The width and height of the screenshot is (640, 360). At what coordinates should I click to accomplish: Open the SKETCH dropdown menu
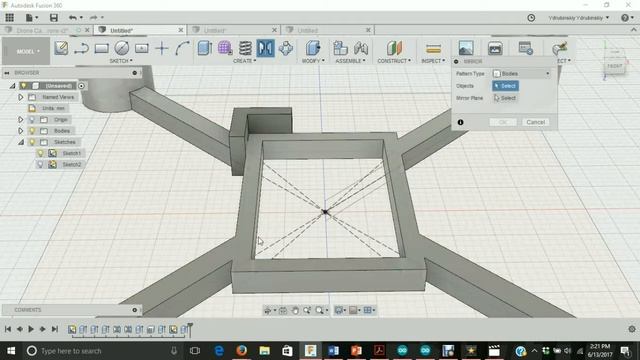pos(121,61)
